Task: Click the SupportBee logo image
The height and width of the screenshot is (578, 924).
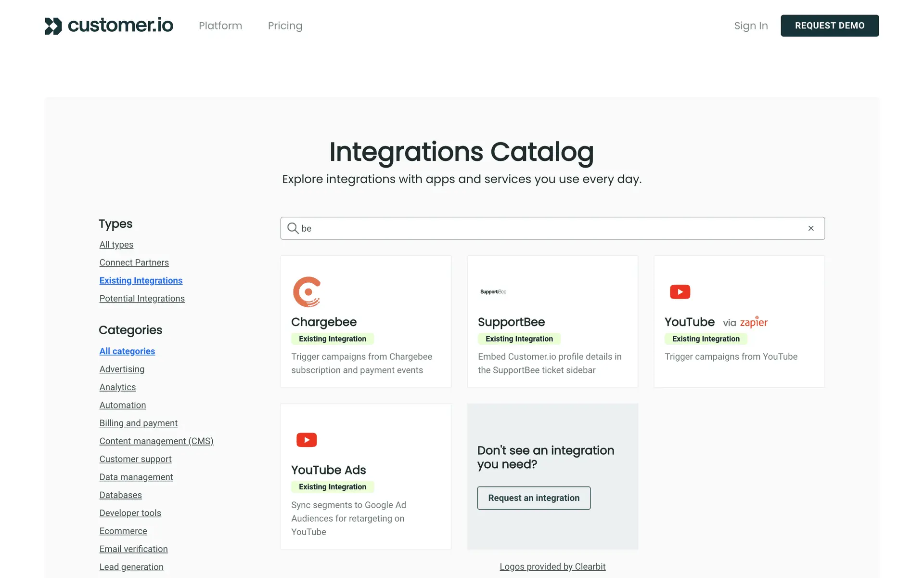Action: coord(493,292)
